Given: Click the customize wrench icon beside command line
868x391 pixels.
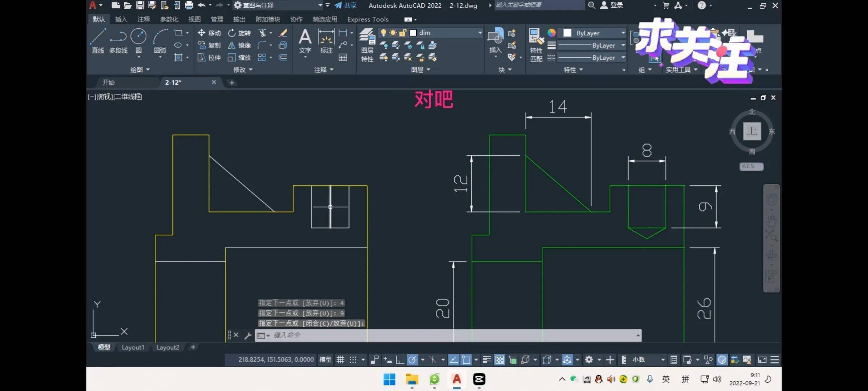Looking at the screenshot, I should click(x=248, y=335).
